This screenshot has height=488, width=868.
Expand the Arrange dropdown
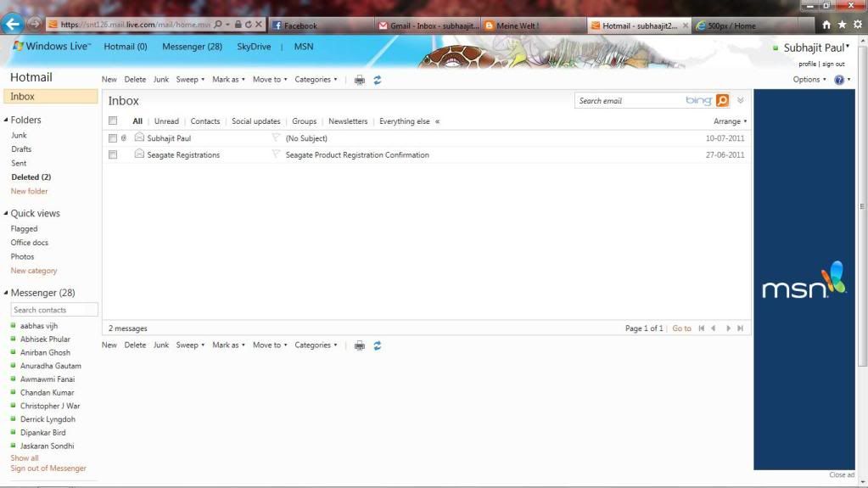point(730,121)
